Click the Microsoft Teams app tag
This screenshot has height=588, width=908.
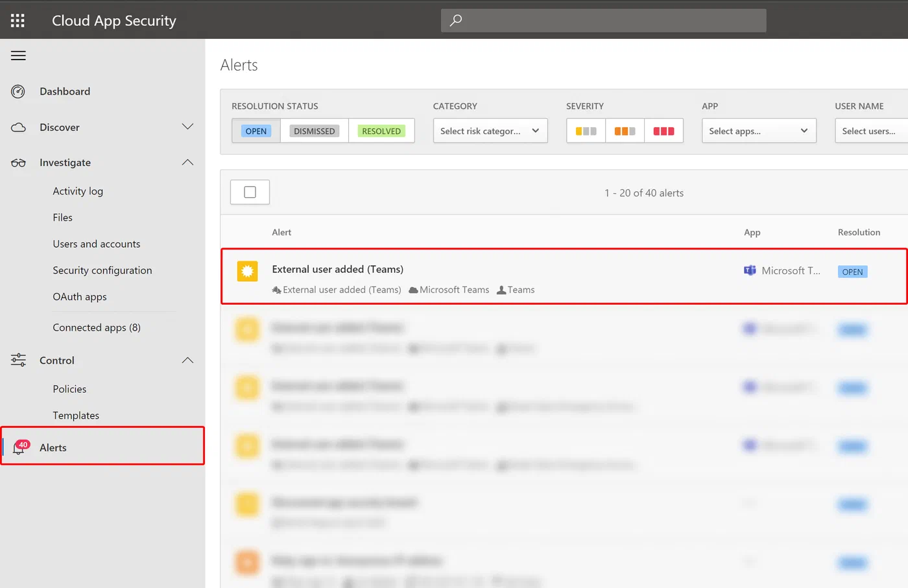[454, 290]
